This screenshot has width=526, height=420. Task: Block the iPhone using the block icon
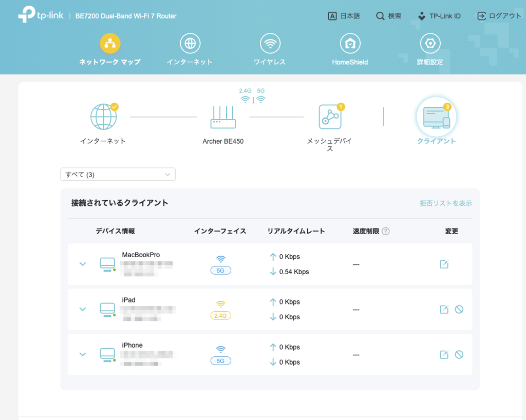coord(460,354)
